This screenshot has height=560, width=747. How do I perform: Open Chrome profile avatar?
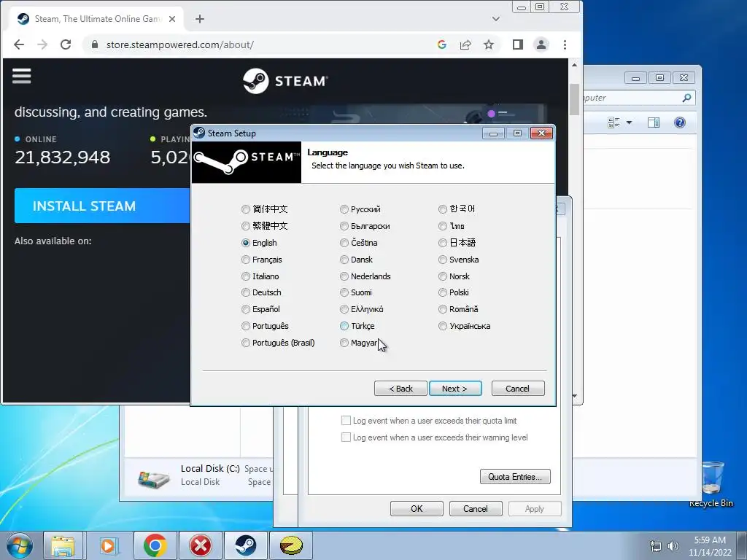541,44
